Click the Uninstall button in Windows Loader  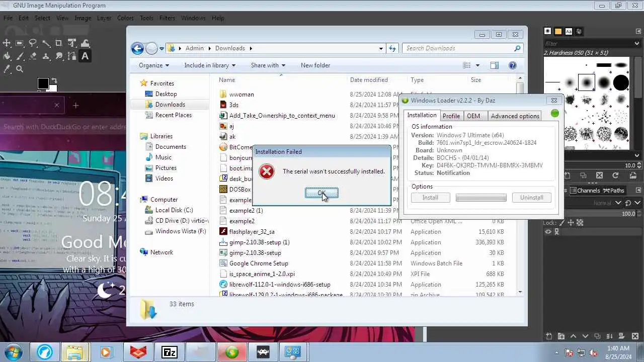pos(531,198)
